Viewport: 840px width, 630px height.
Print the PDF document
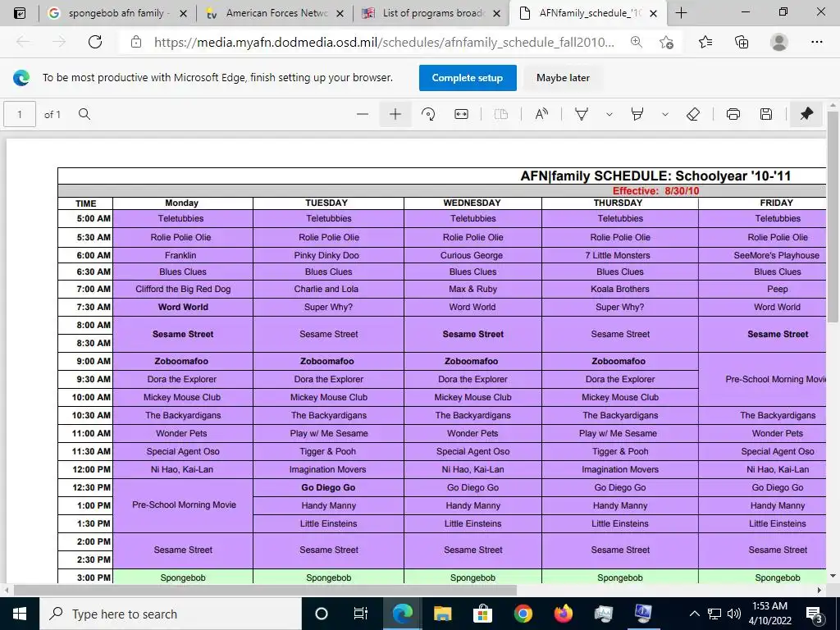(x=733, y=114)
